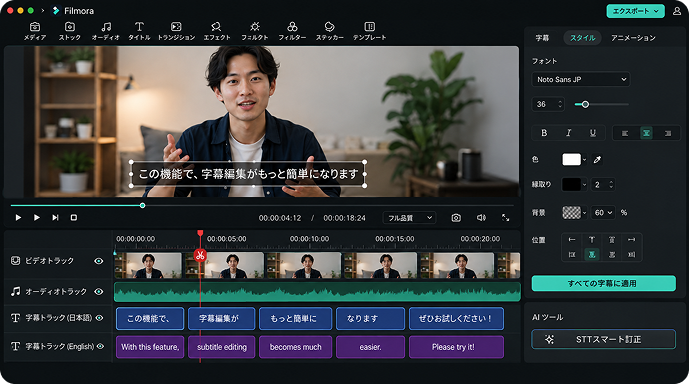Hide the ビデオトラック with its eye icon

click(99, 261)
